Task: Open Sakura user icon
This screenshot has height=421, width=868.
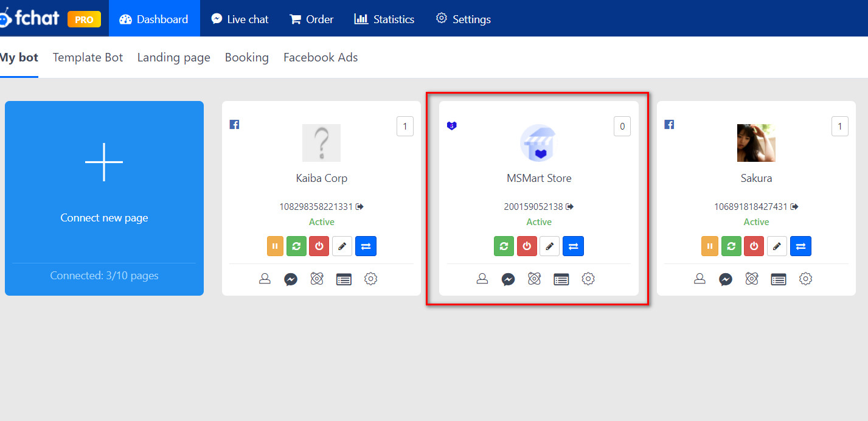Action: 700,279
